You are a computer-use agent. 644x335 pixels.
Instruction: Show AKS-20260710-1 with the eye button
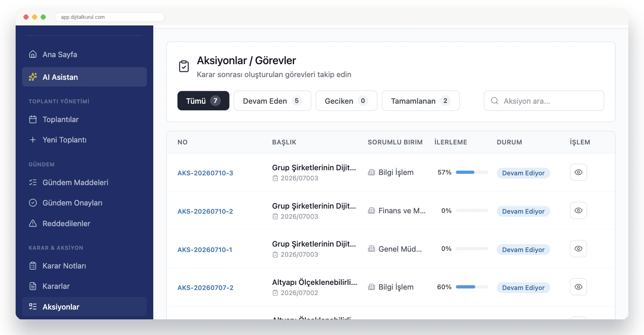tap(578, 249)
